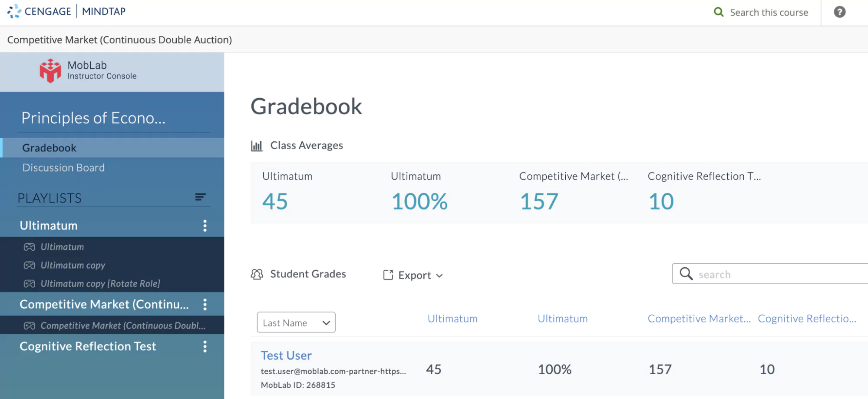Click the search magnifier in the top bar
This screenshot has height=399, width=868.
tap(719, 12)
